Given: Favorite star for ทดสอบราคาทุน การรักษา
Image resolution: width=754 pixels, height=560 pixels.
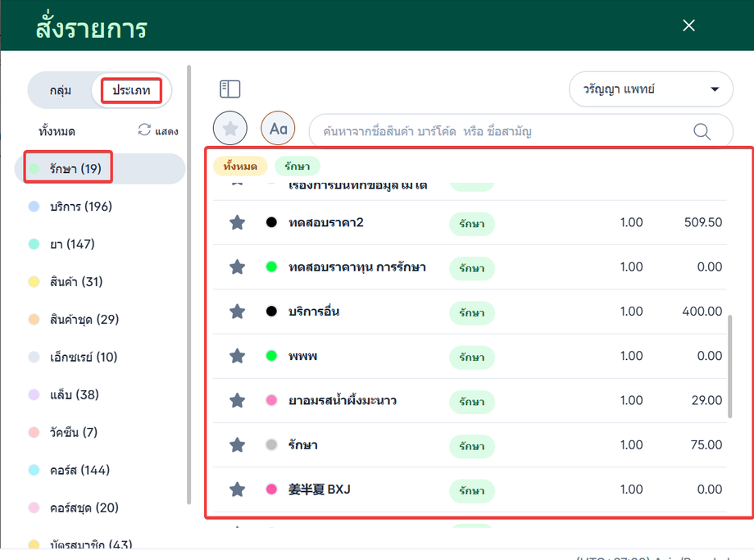Looking at the screenshot, I should pos(237,267).
